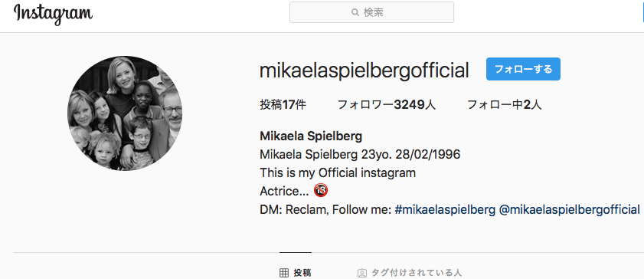Follow the account with フォローする button
Viewport: 644px width, 279px height.
click(523, 69)
